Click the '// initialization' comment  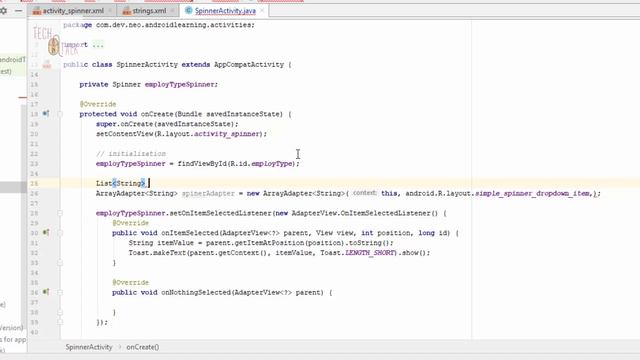click(131, 154)
